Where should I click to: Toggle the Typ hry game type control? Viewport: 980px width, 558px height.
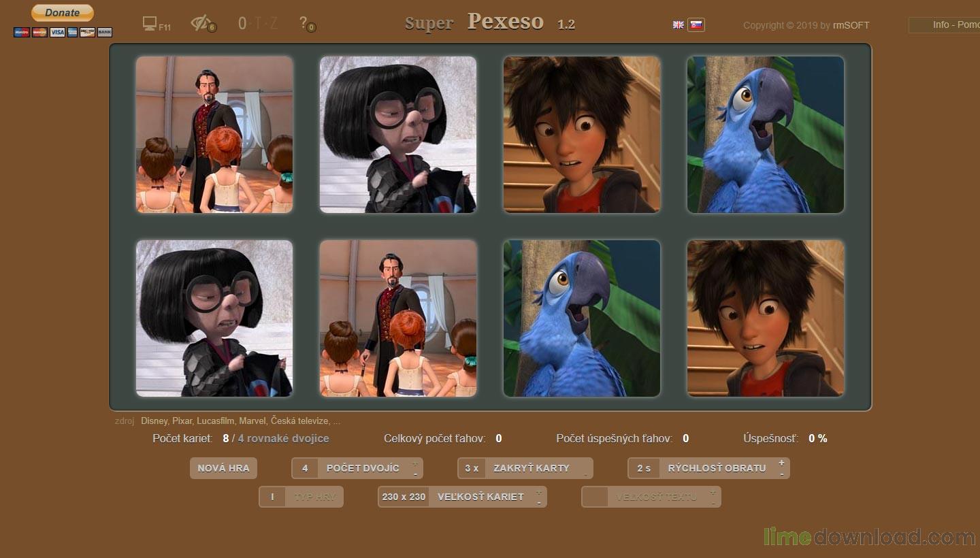tap(301, 497)
